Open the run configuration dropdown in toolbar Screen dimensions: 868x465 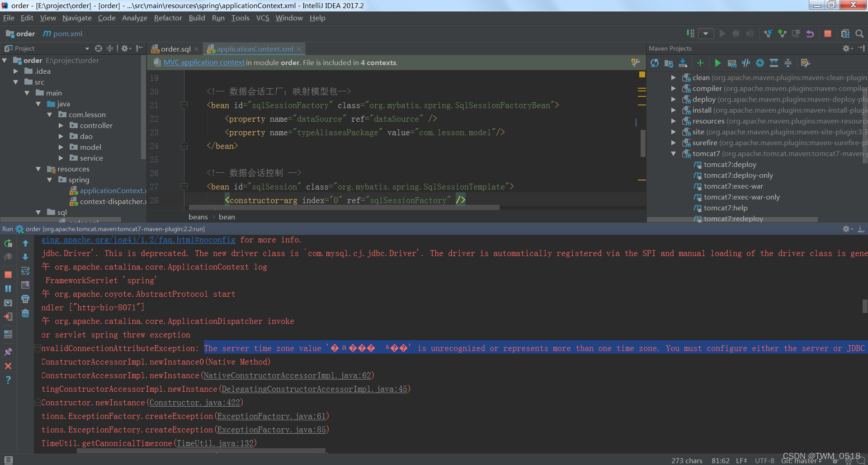pos(706,33)
